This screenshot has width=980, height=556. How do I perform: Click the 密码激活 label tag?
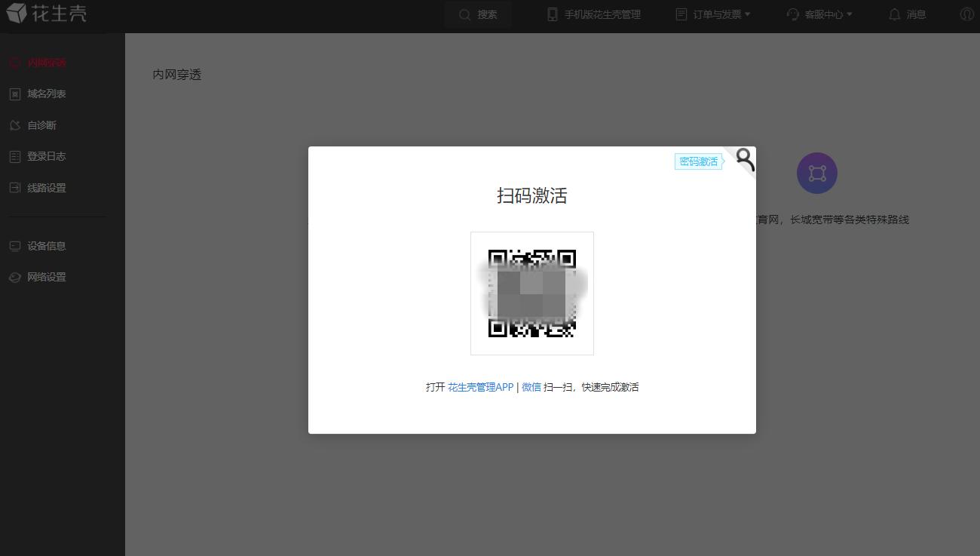[x=699, y=161]
